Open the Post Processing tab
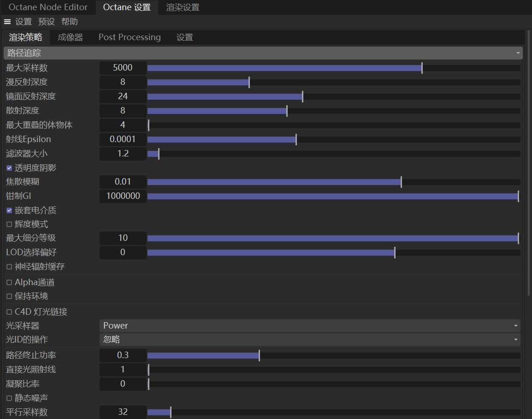This screenshot has width=532, height=419. point(130,37)
